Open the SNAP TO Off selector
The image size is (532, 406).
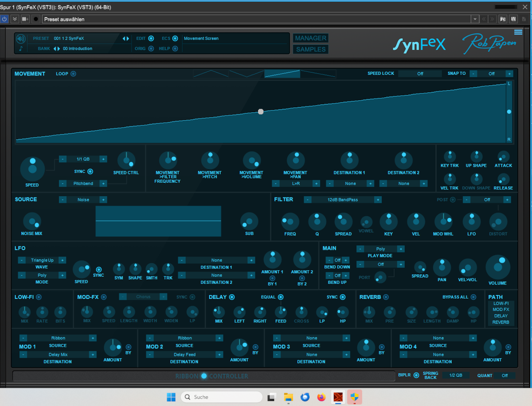coord(492,74)
